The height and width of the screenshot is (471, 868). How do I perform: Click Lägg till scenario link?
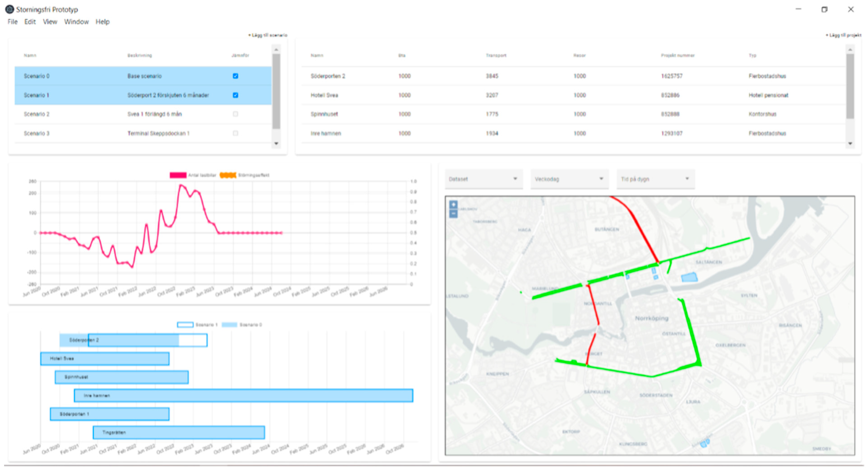point(268,35)
